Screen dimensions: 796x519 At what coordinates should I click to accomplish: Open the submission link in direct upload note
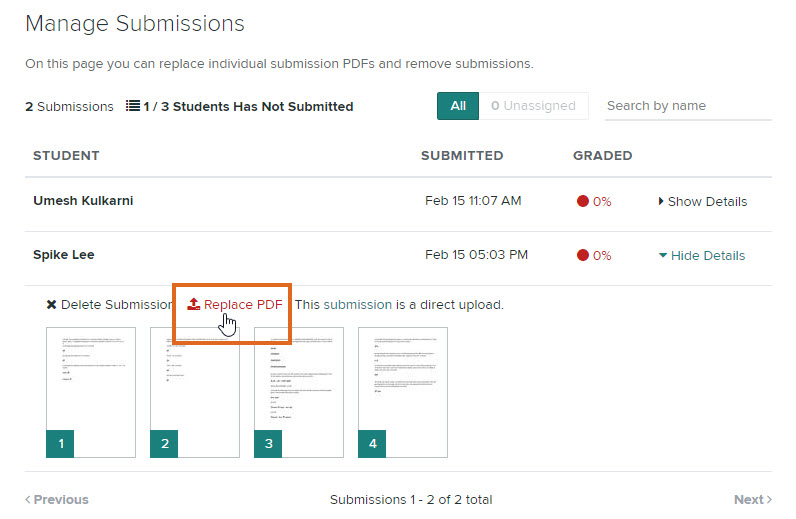point(357,304)
